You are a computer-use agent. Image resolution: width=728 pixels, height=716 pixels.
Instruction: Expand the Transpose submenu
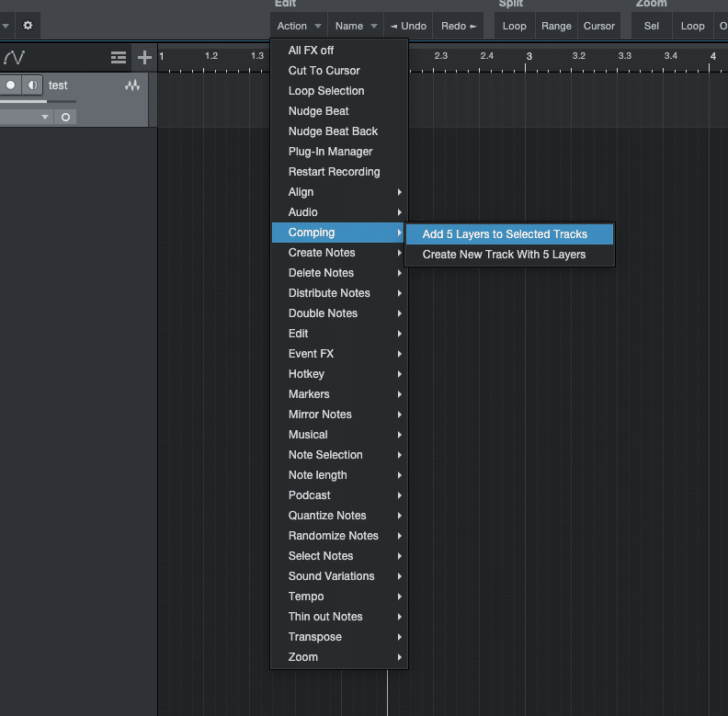[x=339, y=637]
